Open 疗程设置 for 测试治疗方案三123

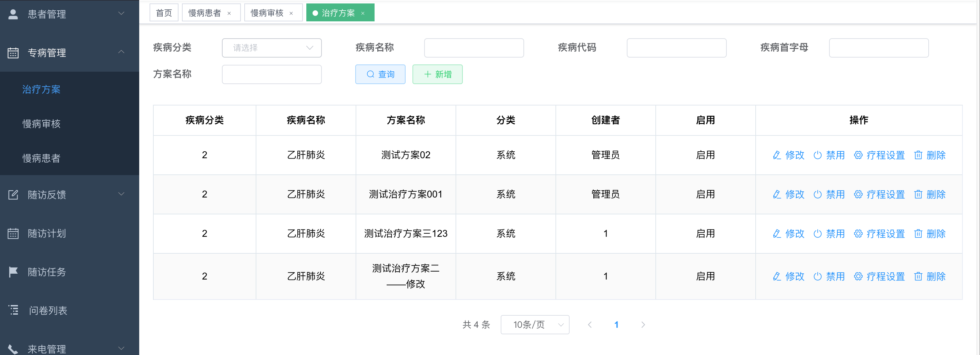pyautogui.click(x=879, y=234)
